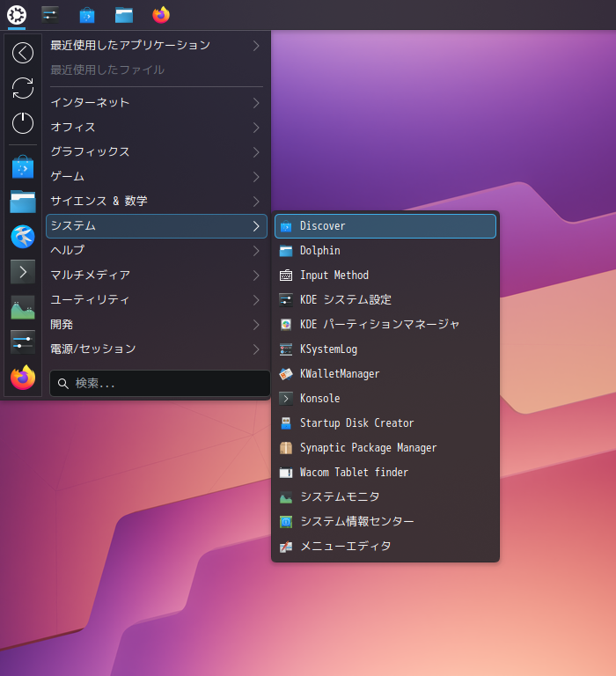The image size is (616, 676).
Task: Launch Firefox from the top panel
Action: (x=161, y=15)
